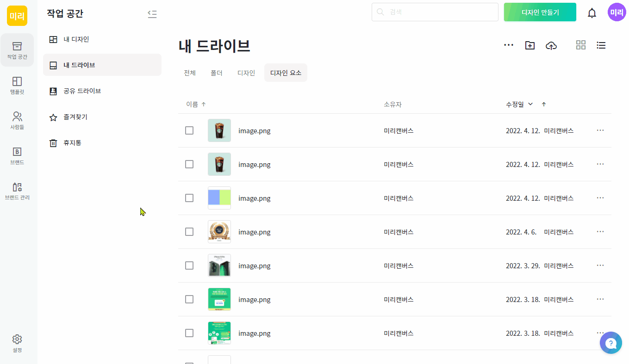Check the blue-green image.png row checkbox
This screenshot has height=364, width=629.
[189, 198]
